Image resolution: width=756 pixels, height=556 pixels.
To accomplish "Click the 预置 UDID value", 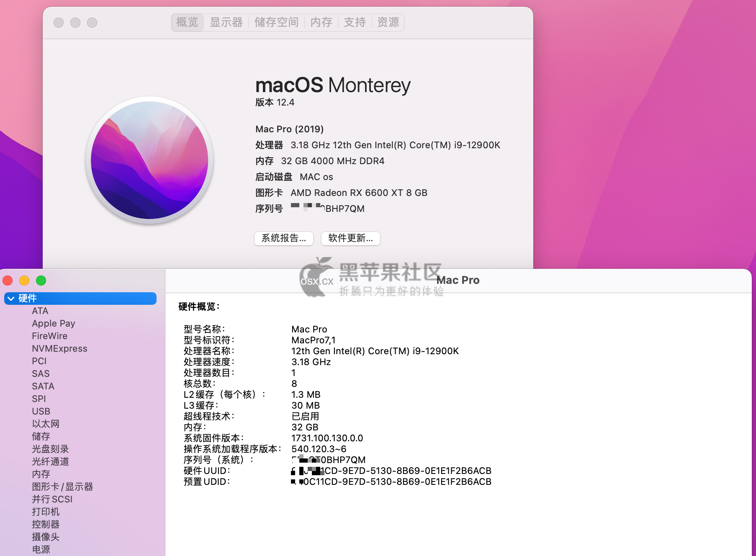I will pos(391,482).
